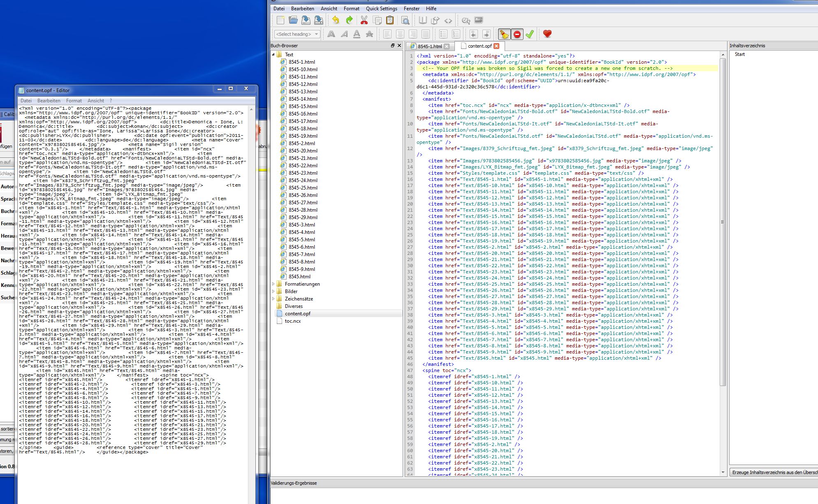Viewport: 818px width, 504px height.
Task: Click Erzeuge Inhaltsverzeichnis button
Action: (x=774, y=472)
